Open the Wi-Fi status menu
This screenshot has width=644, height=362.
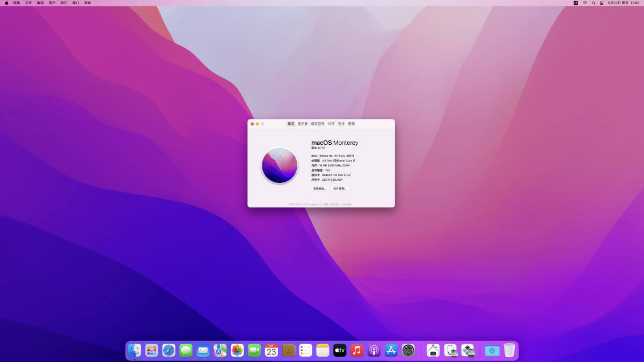(585, 3)
